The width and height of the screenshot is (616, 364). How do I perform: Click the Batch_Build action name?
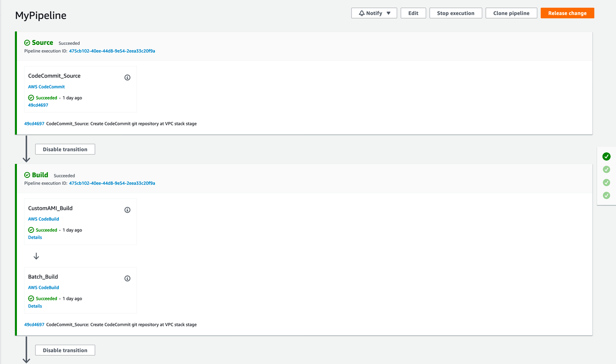(43, 277)
